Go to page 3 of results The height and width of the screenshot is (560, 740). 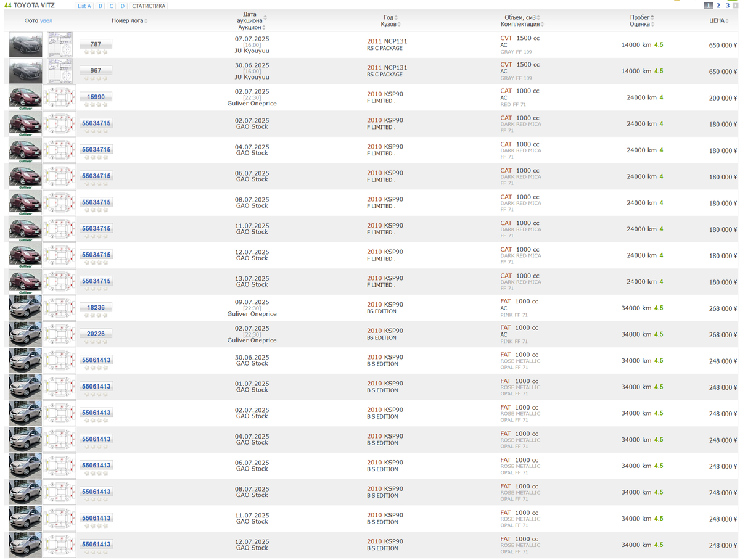728,6
